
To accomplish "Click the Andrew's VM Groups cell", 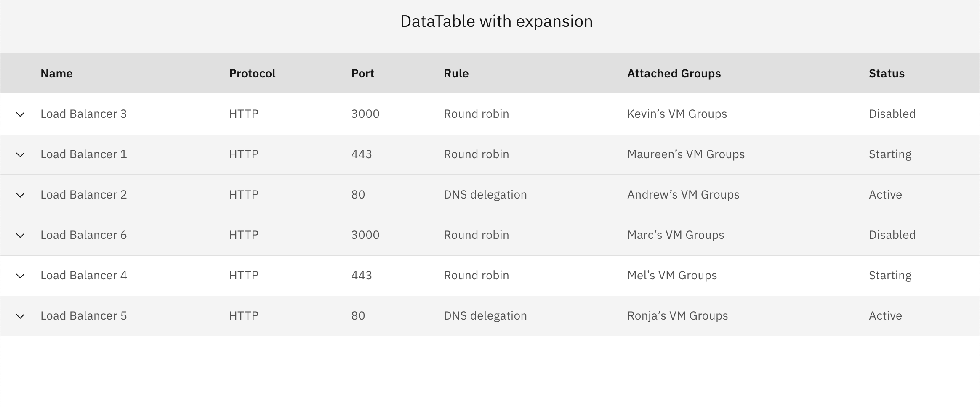I will pyautogui.click(x=683, y=195).
